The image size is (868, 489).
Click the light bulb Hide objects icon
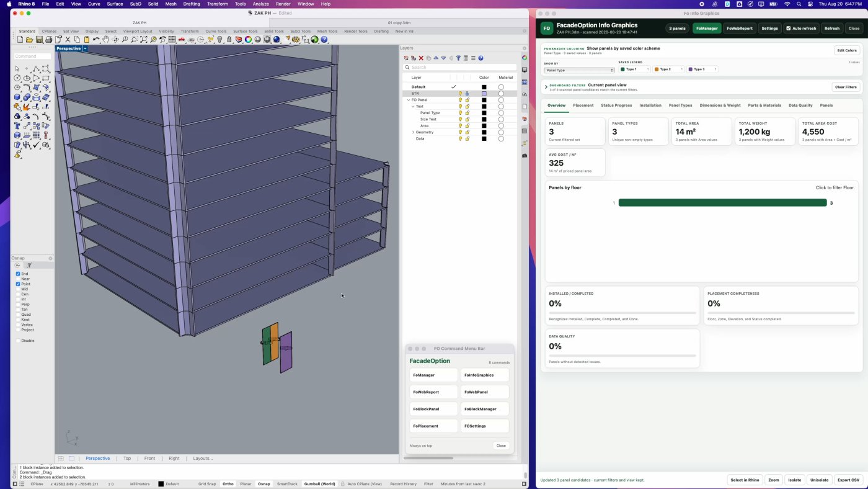click(x=219, y=40)
